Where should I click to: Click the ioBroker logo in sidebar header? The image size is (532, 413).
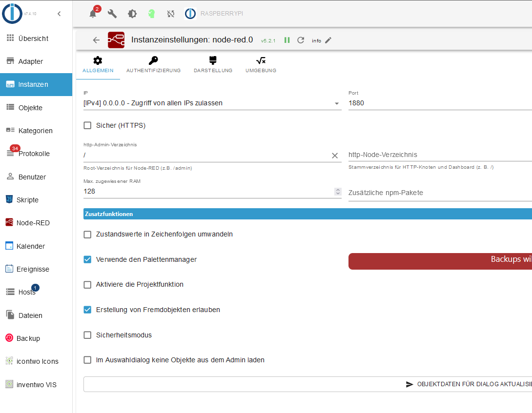pos(12,14)
